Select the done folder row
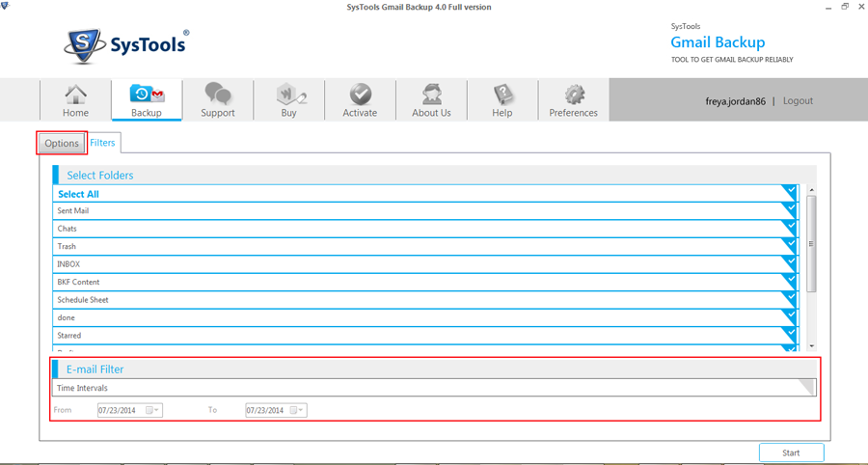This screenshot has height=465, width=868. [425, 317]
